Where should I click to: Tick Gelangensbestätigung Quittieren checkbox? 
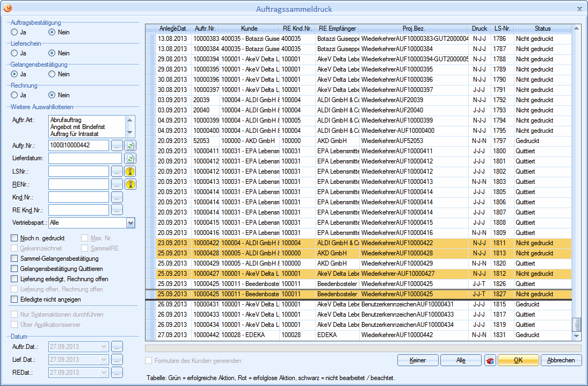point(14,269)
